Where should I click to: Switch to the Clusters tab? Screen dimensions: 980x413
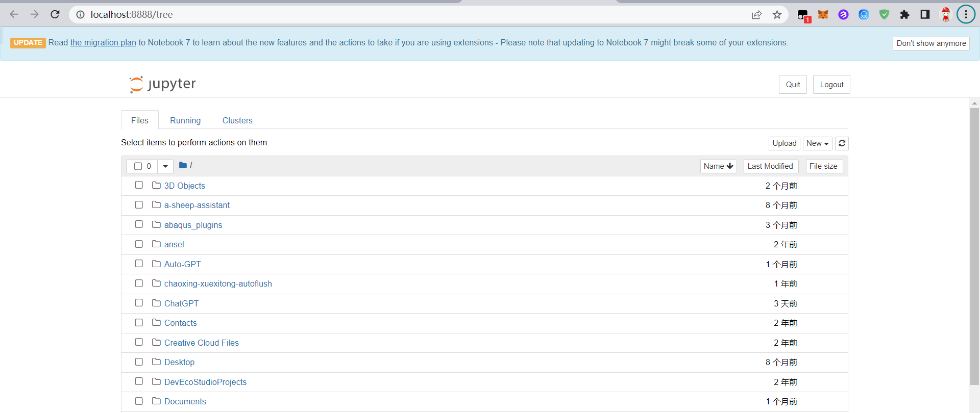[237, 120]
